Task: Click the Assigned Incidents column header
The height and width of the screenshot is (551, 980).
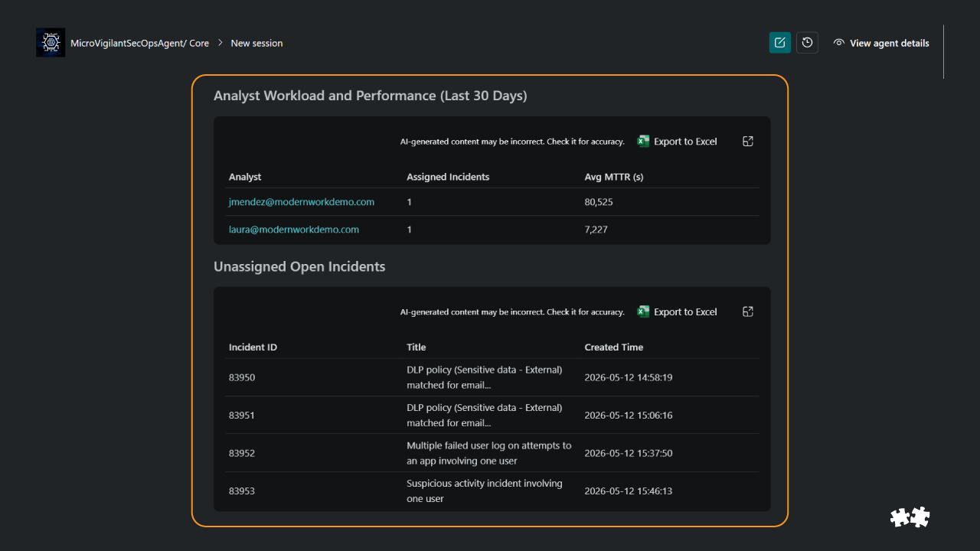Action: [x=448, y=177]
